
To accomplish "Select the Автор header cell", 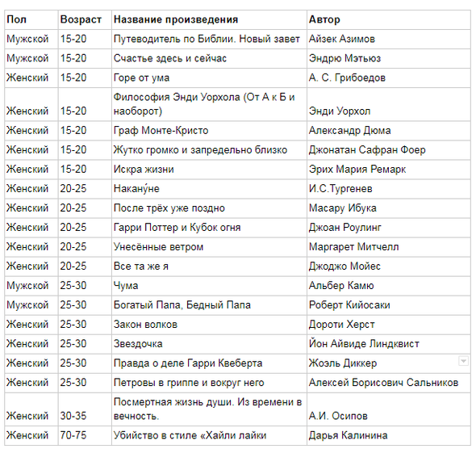I will pyautogui.click(x=389, y=19).
